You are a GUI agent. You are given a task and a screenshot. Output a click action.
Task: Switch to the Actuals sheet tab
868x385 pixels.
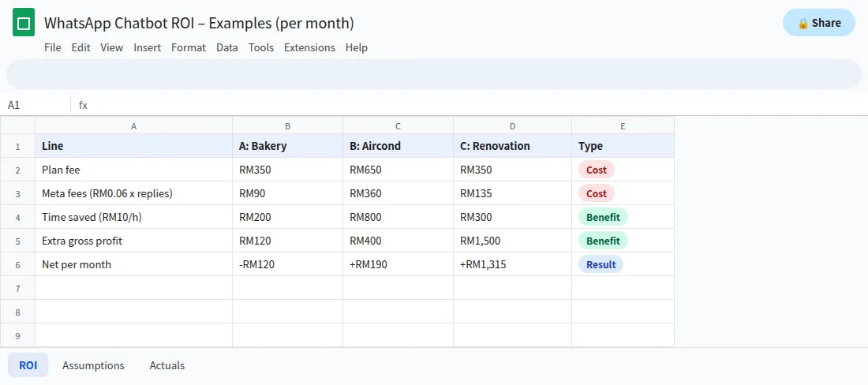point(167,365)
